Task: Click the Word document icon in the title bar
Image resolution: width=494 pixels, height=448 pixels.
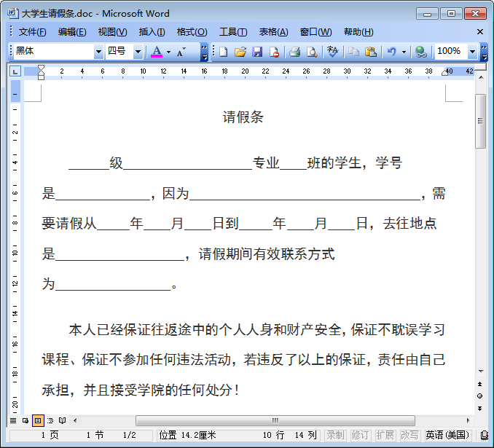Action: (13, 13)
